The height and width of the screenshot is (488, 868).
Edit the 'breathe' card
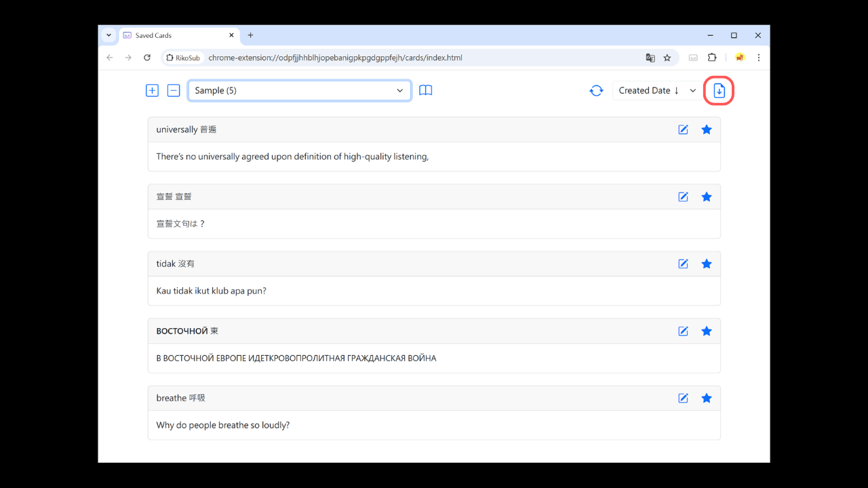point(684,398)
